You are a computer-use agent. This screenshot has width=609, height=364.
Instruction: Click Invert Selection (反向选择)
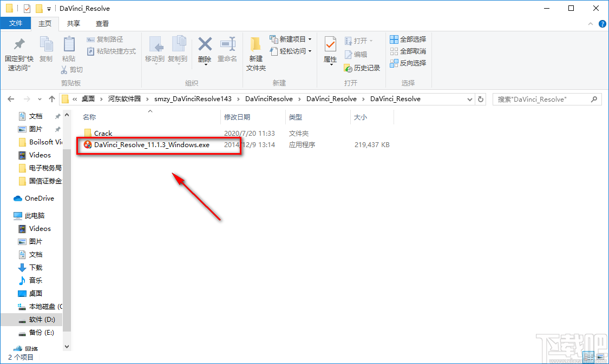(408, 63)
